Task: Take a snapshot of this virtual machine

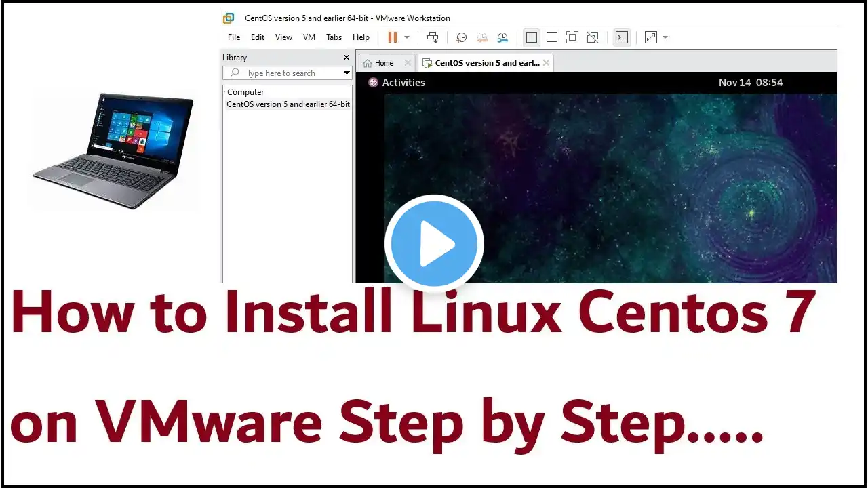Action: click(x=461, y=37)
